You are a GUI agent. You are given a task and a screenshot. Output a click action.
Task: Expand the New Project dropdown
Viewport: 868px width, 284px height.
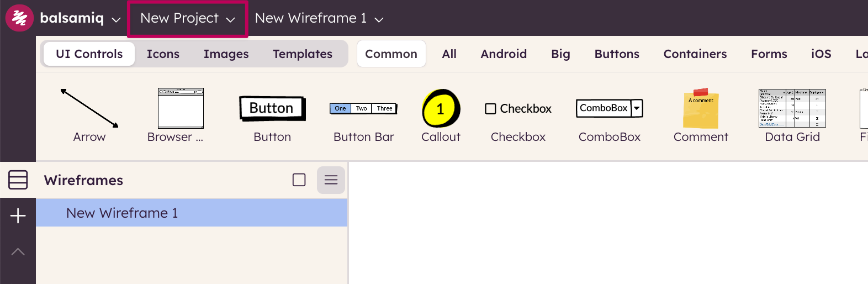tap(187, 19)
